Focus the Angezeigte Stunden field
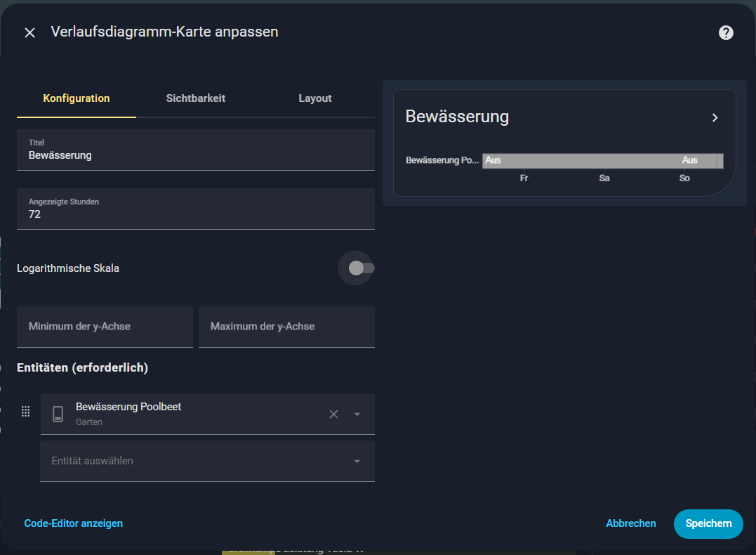Screen dimensions: 756x555 point(195,214)
